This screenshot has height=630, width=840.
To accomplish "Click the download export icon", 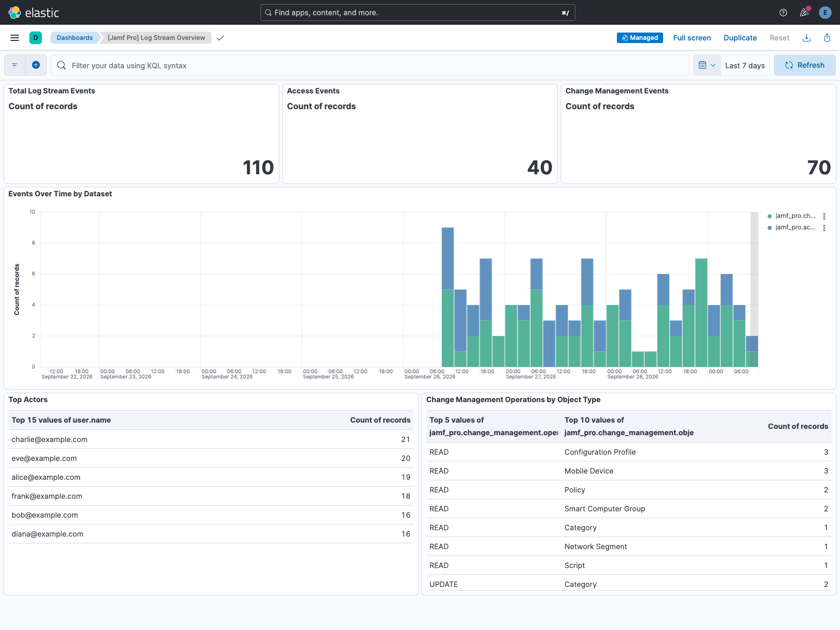I will tap(807, 38).
